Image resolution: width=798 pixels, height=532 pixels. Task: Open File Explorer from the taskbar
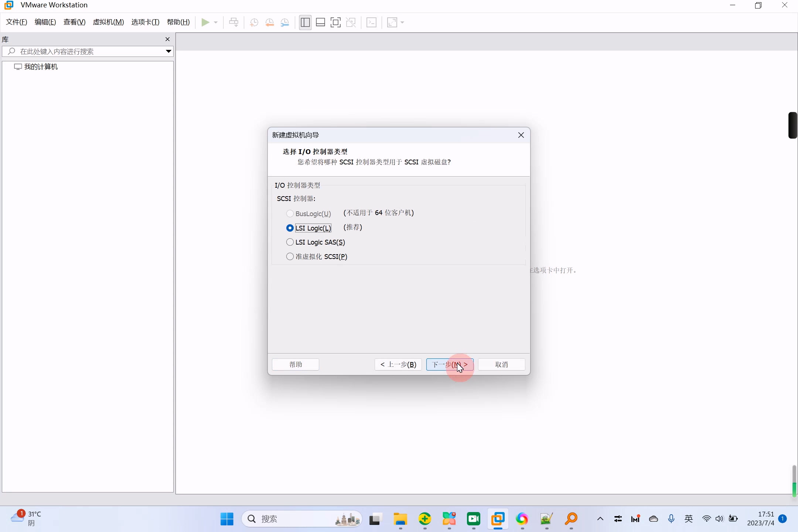pos(400,519)
